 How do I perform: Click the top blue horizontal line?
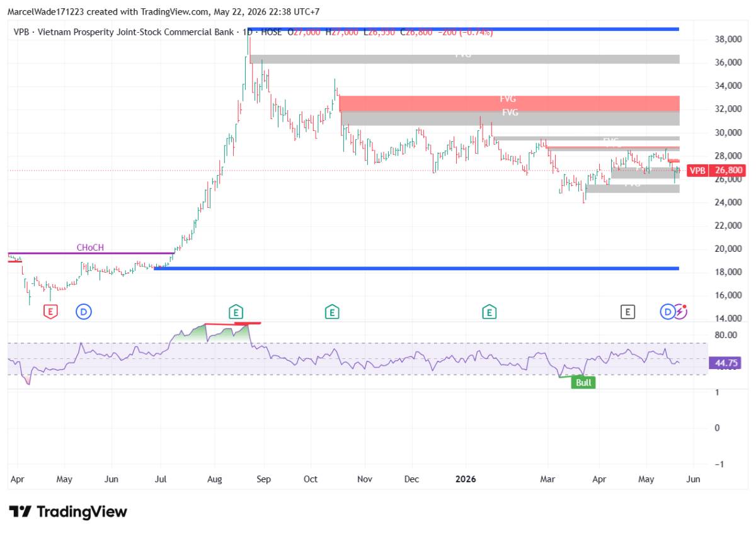coord(463,29)
